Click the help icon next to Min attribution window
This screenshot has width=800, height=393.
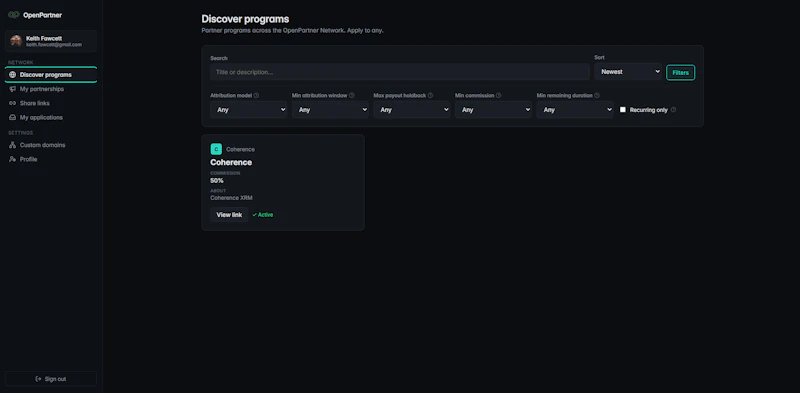pos(352,95)
